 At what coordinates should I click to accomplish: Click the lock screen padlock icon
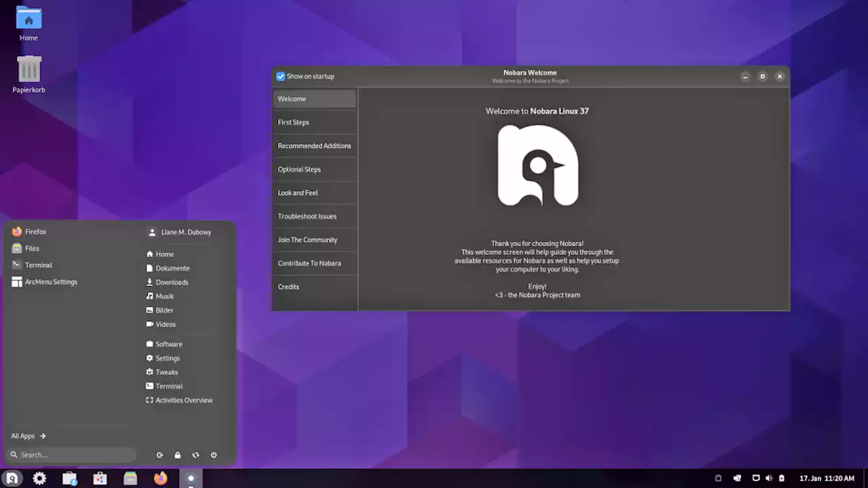pos(178,455)
